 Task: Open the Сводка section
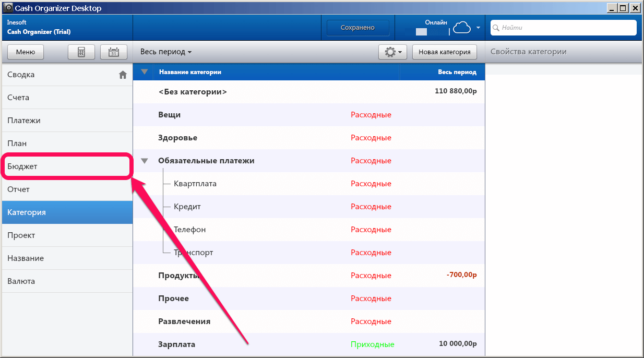tap(66, 75)
